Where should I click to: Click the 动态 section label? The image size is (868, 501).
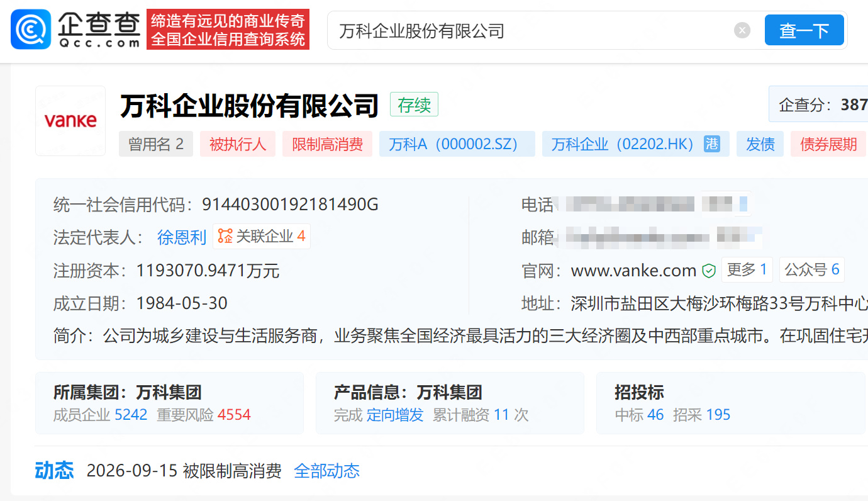pos(54,471)
